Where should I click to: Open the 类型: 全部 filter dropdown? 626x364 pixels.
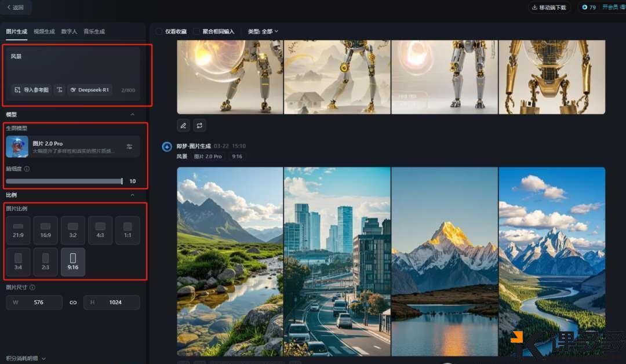pyautogui.click(x=263, y=31)
